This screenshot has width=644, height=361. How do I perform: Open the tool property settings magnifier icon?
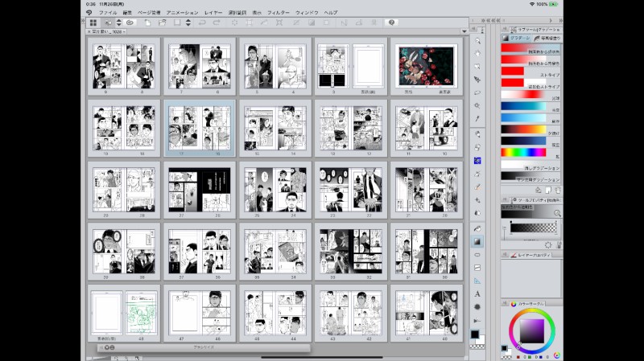[x=557, y=213]
